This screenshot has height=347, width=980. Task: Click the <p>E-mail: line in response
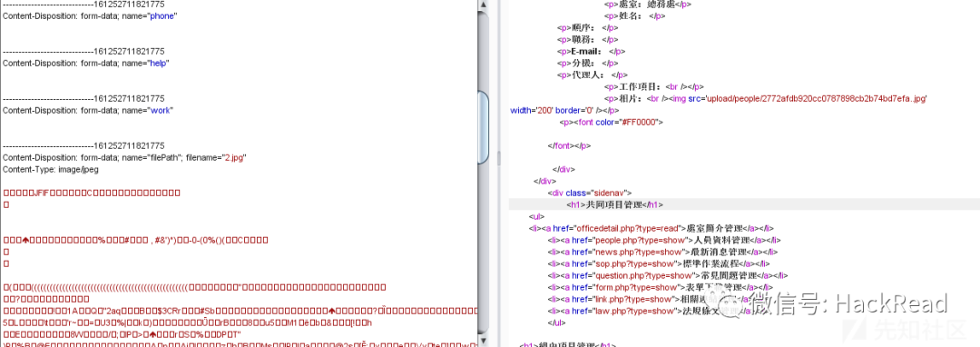pyautogui.click(x=592, y=51)
